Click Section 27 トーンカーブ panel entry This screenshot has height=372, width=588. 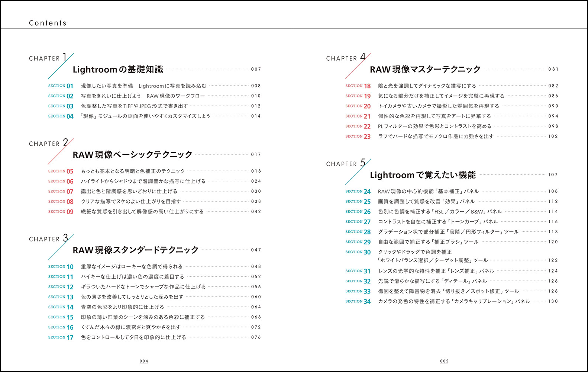(x=438, y=222)
